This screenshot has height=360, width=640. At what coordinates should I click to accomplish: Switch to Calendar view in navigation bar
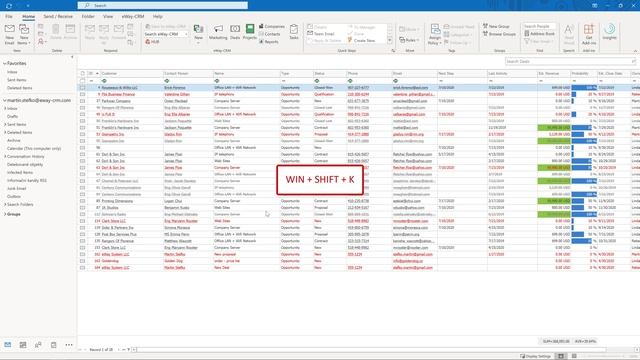click(23, 345)
